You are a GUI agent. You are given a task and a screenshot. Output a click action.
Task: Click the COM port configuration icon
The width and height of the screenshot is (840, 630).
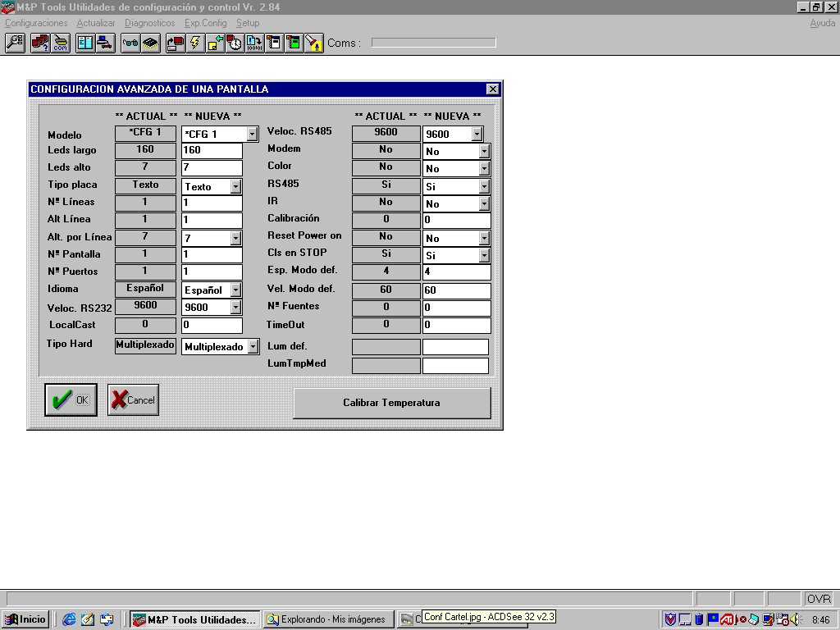[x=61, y=43]
